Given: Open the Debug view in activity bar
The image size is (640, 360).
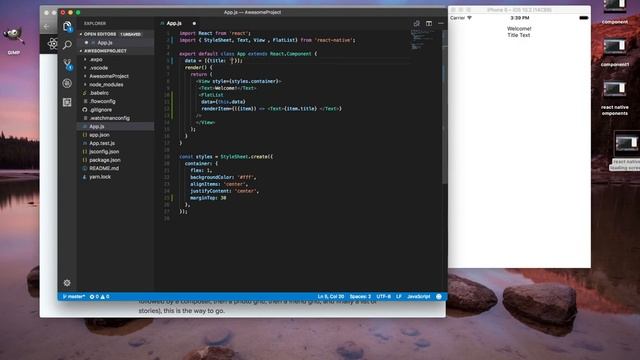Looking at the screenshot, I should coord(67,83).
